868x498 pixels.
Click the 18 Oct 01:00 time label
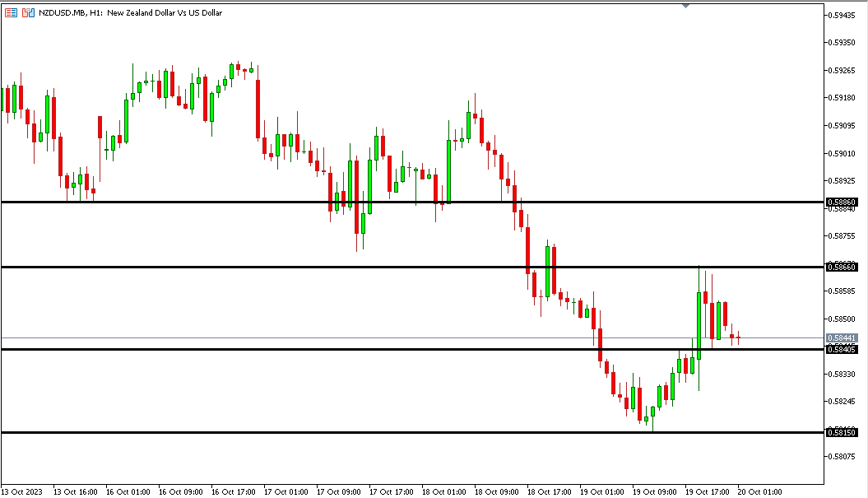[444, 492]
